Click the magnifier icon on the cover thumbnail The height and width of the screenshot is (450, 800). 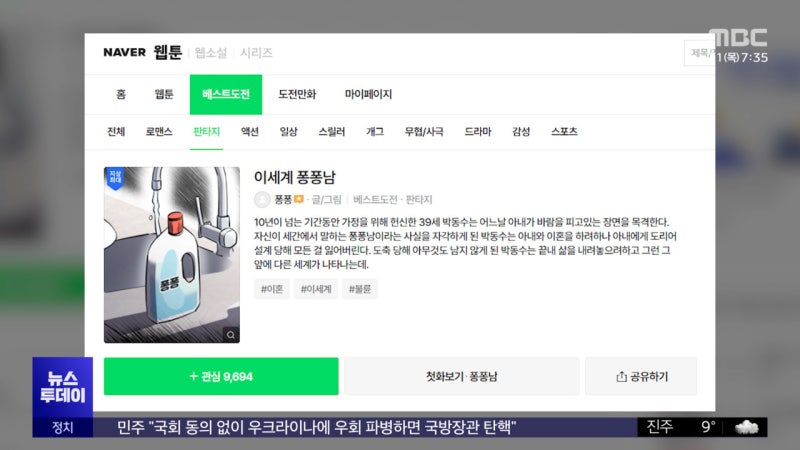(x=231, y=335)
